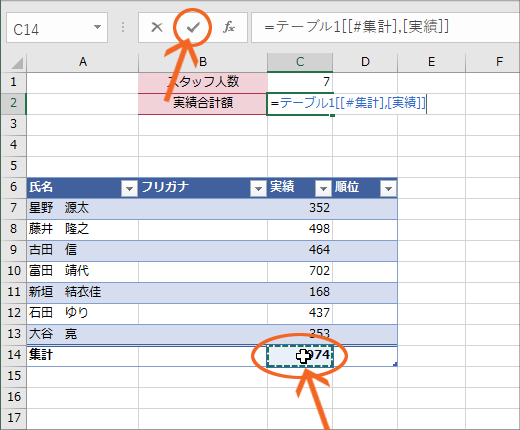Select row 14 header
The image size is (520, 430).
point(13,355)
